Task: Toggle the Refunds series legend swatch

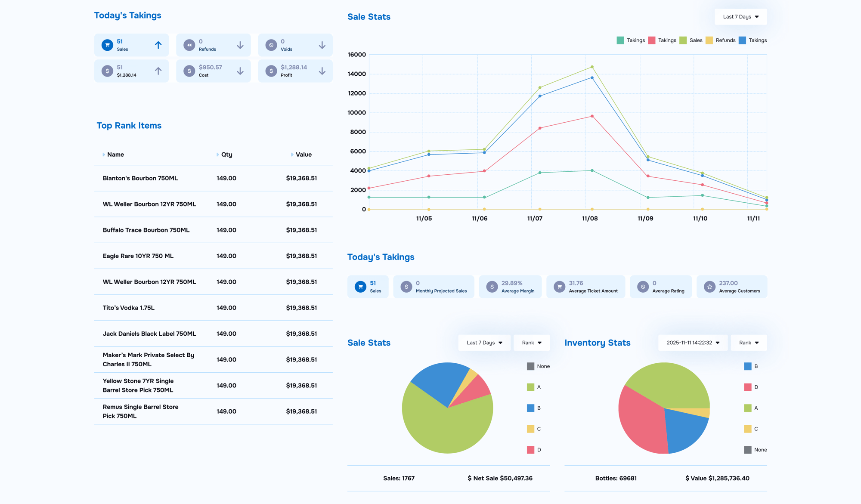Action: click(x=709, y=40)
